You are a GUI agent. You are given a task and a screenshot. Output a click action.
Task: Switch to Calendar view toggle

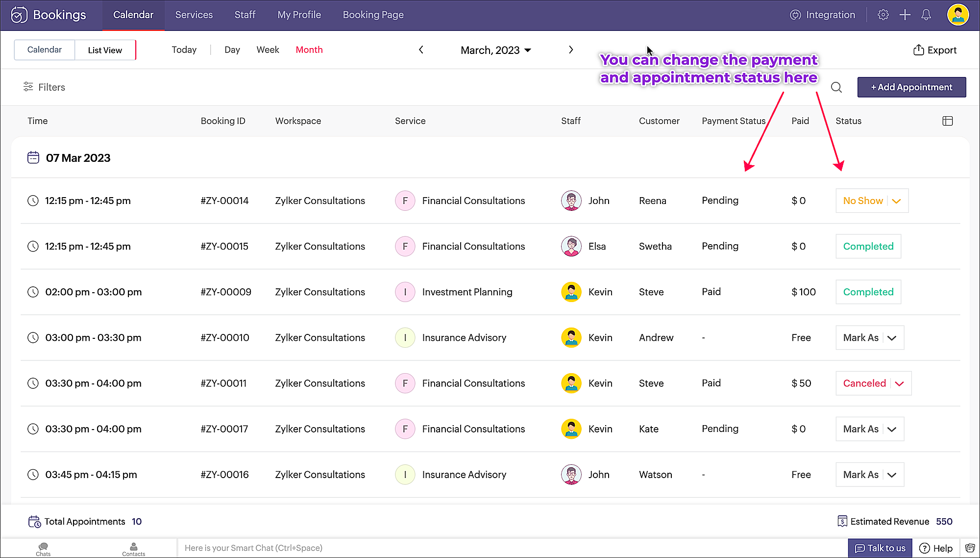[45, 50]
